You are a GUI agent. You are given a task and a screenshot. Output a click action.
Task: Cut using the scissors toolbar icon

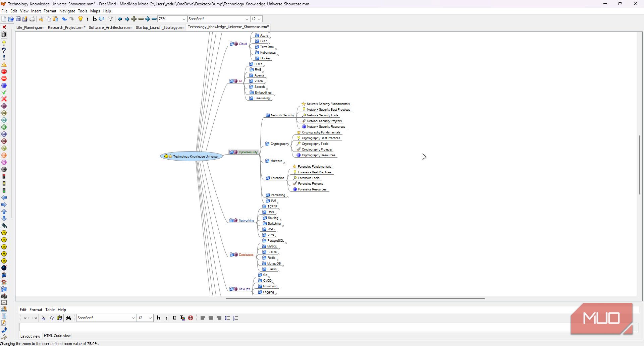(x=41, y=19)
